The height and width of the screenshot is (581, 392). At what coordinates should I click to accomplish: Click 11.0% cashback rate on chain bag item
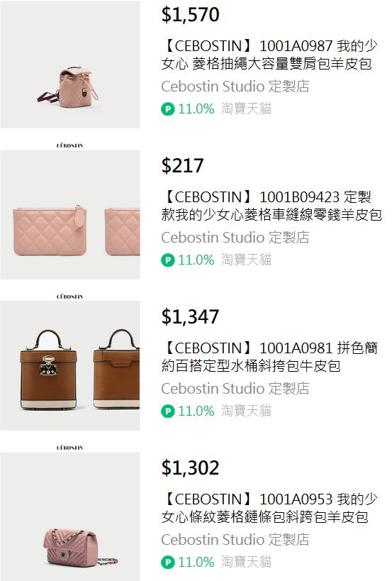pos(196,563)
